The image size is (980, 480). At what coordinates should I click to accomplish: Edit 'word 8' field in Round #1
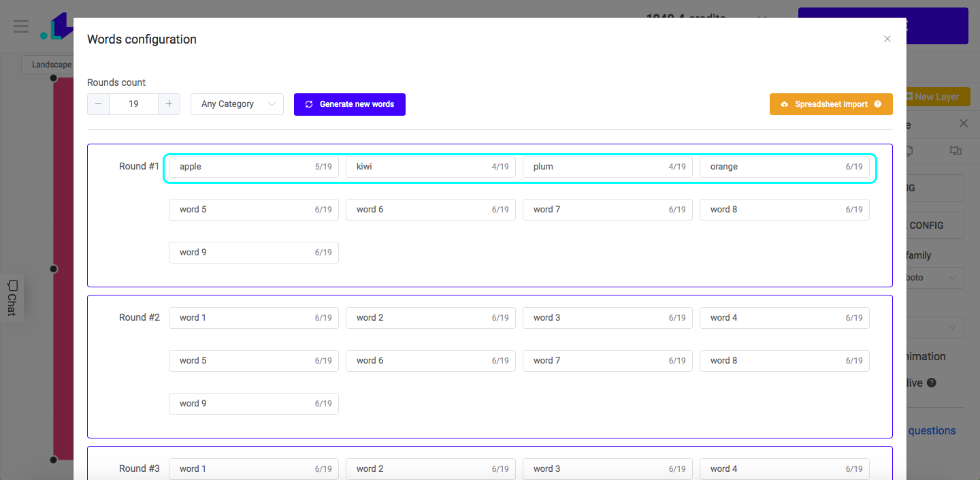tap(785, 210)
